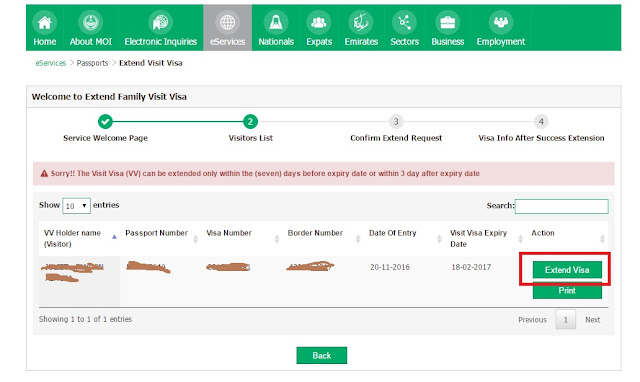Sort by Passport Number column arrow
The image size is (640, 382).
(196, 239)
